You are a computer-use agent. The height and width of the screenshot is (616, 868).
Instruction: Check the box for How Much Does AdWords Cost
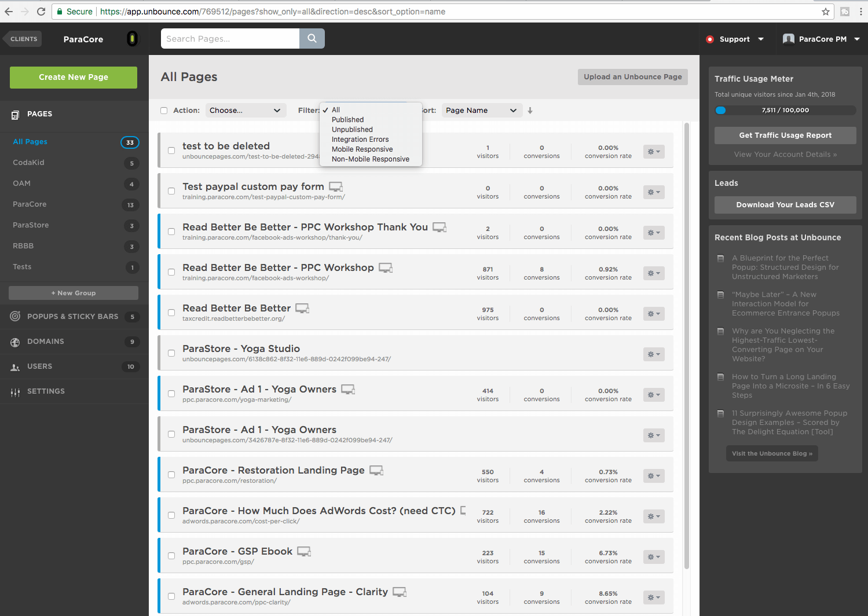point(171,515)
